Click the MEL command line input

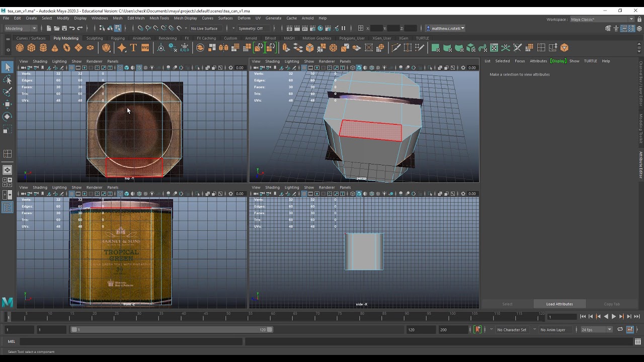click(131, 341)
